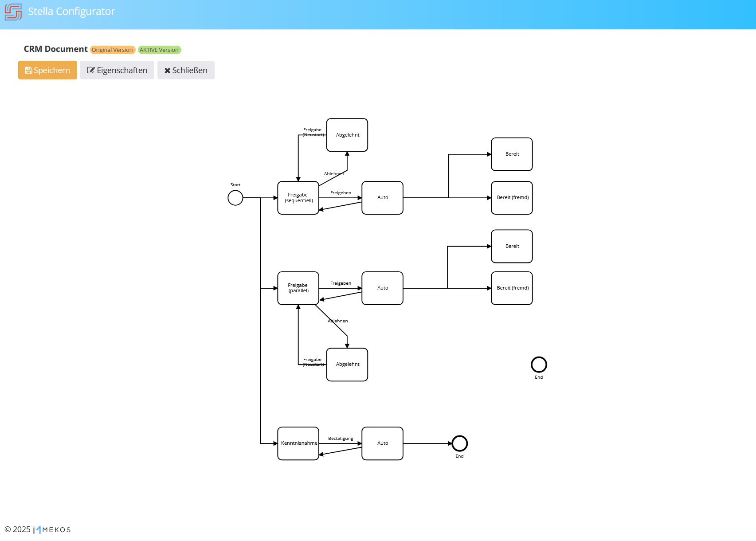Click the save disk icon on Speichern button
This screenshot has width=756, height=541.
[28, 70]
